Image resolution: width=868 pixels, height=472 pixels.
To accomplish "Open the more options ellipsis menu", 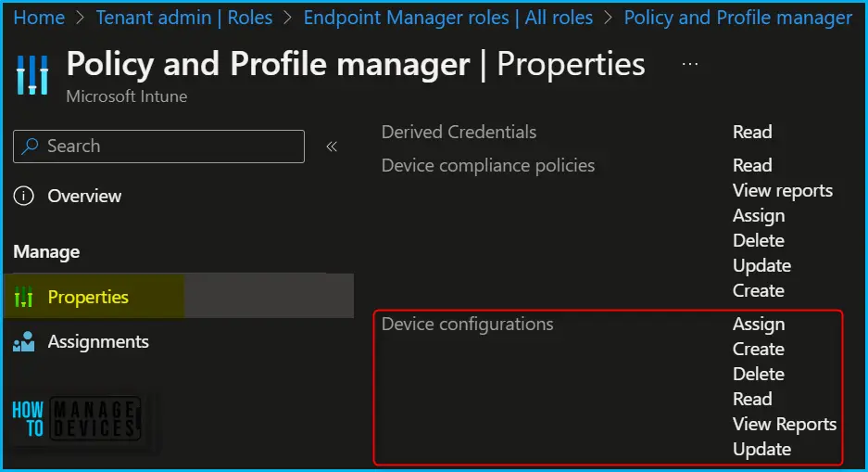I will click(x=690, y=64).
